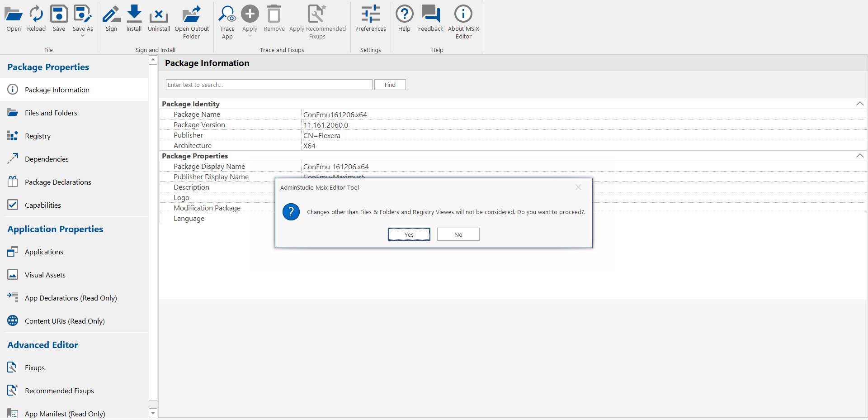Screen dimensions: 868x420
Task: Collapse the Package Properties grid section
Action: coord(859,156)
